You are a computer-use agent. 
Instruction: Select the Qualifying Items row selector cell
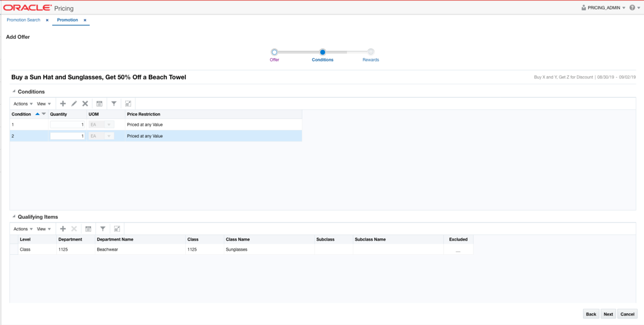14,249
